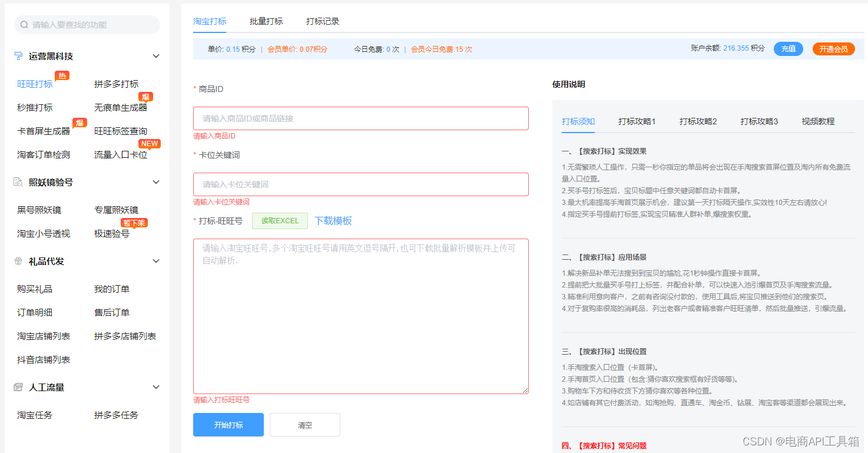Screen dimensions: 868x453
Task: Open 淘宝任务 menu item
Action: click(x=35, y=415)
